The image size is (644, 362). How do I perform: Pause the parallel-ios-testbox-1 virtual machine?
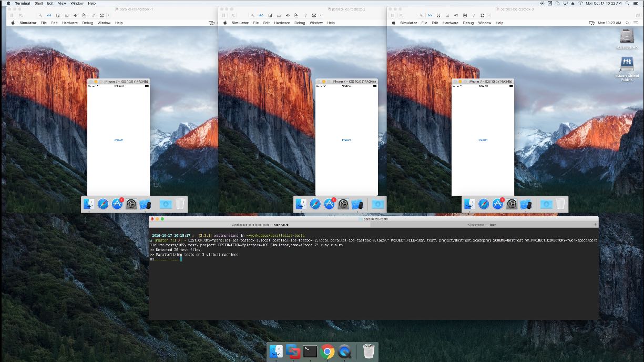point(13,15)
